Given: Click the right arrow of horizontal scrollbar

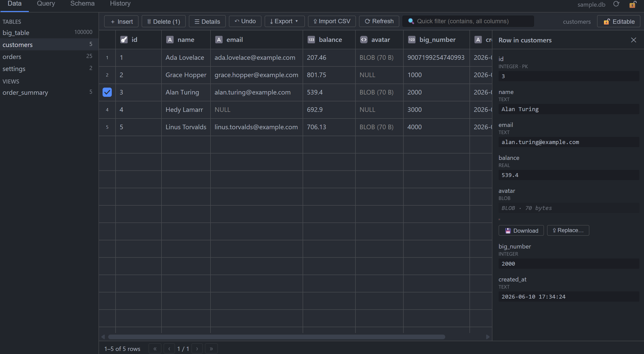Looking at the screenshot, I should (488, 337).
